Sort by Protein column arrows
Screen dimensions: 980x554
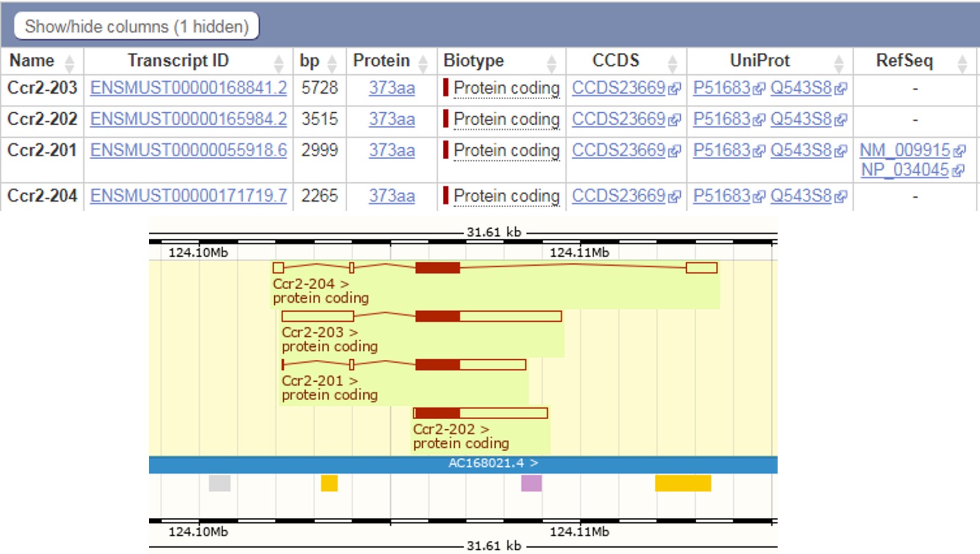[423, 62]
